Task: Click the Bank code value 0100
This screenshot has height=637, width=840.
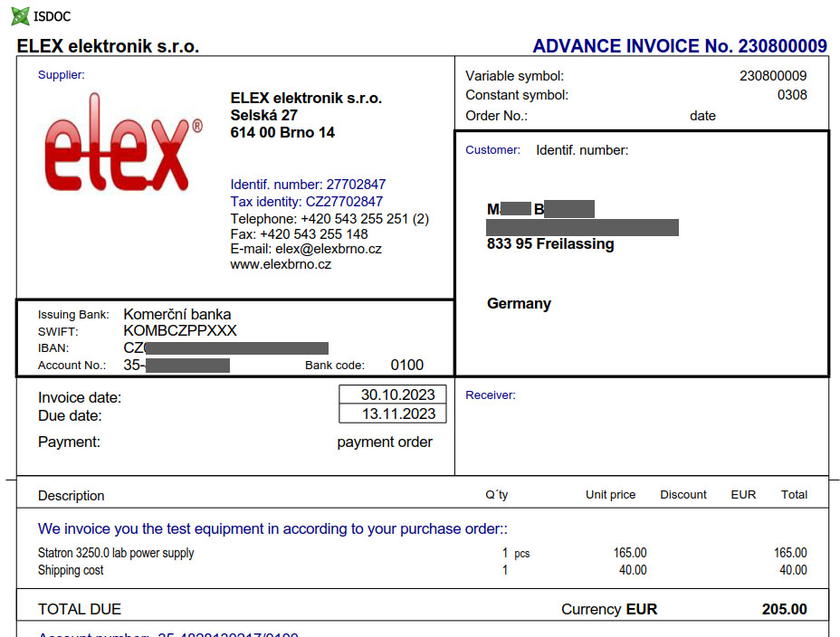Action: (x=406, y=365)
